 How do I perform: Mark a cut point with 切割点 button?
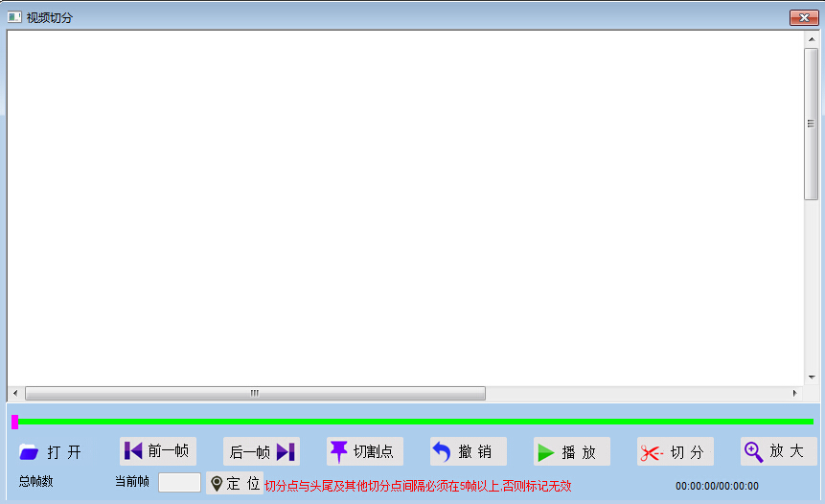pyautogui.click(x=365, y=451)
